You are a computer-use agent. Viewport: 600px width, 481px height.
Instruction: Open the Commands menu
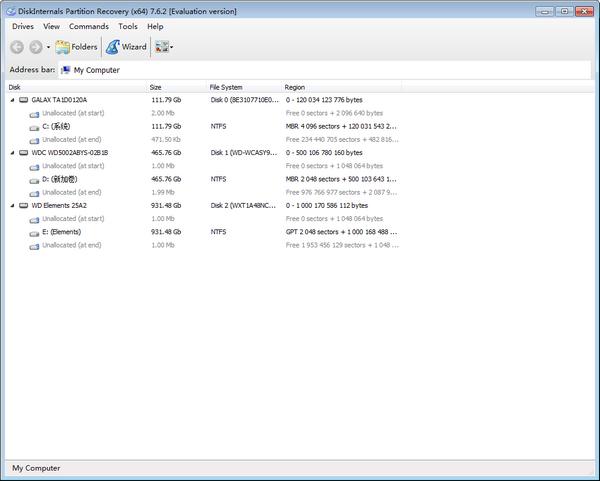89,26
